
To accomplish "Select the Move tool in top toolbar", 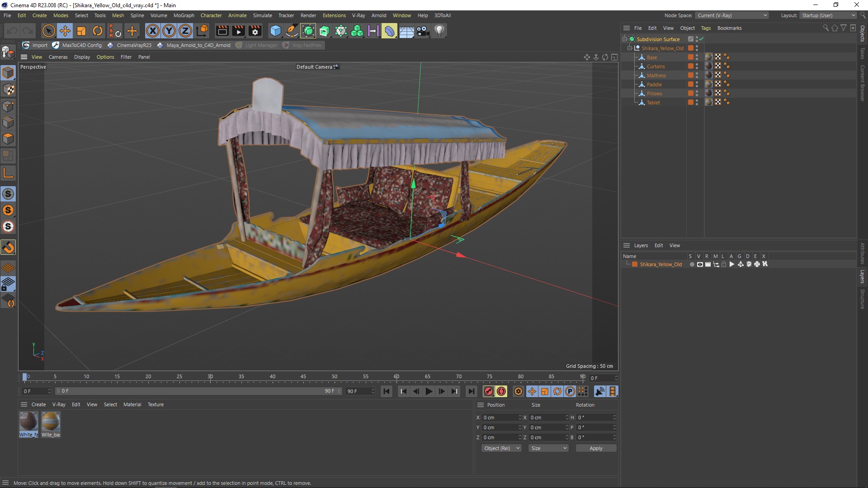I will point(65,31).
